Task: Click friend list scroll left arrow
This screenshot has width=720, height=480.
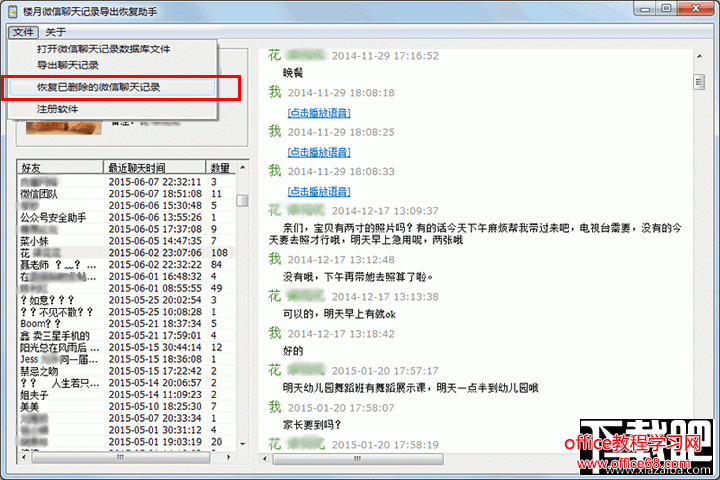Action: point(24,457)
